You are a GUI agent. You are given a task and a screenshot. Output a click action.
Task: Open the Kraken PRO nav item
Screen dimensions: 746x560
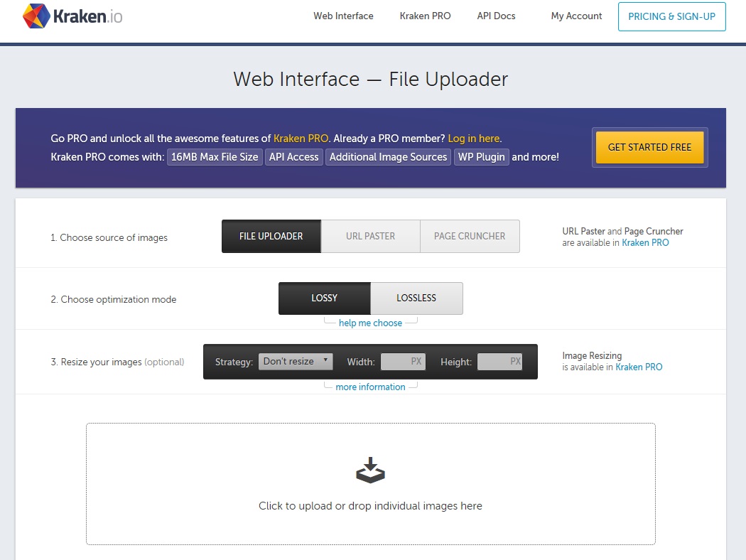click(x=425, y=16)
